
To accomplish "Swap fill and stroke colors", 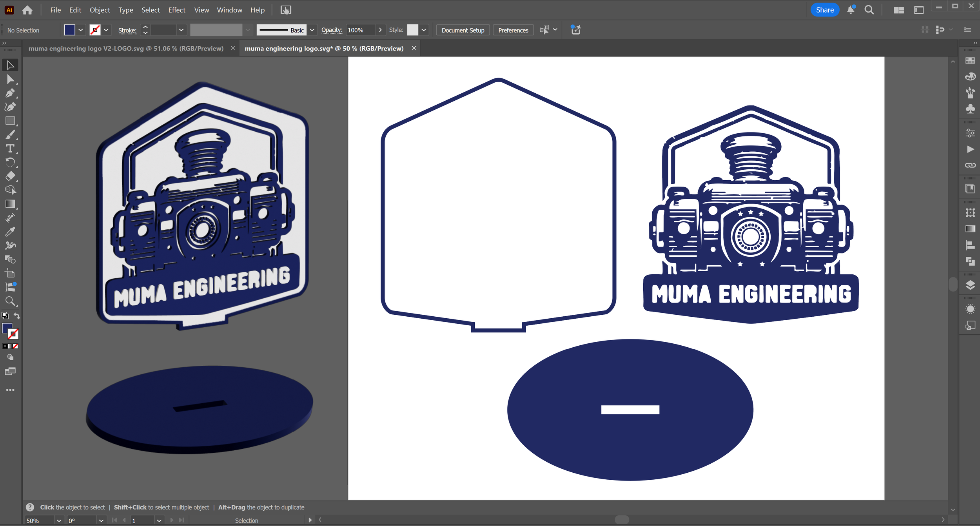I will (x=17, y=316).
